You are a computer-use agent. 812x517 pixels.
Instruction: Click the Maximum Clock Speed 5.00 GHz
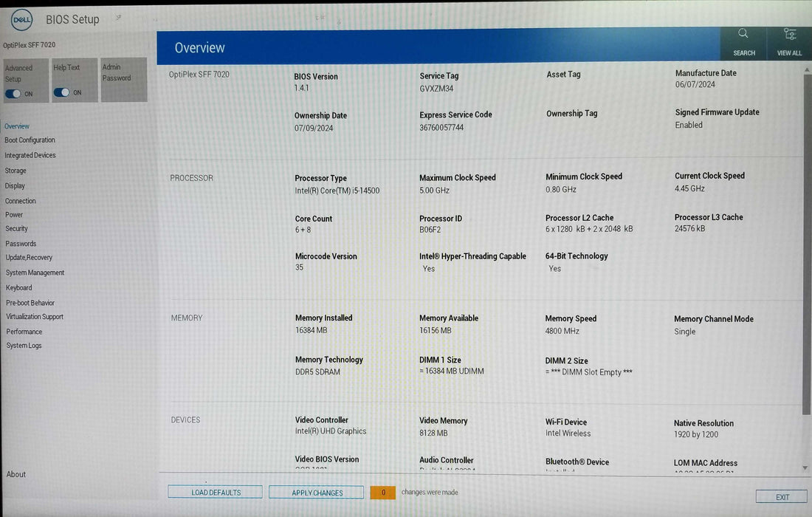click(435, 191)
